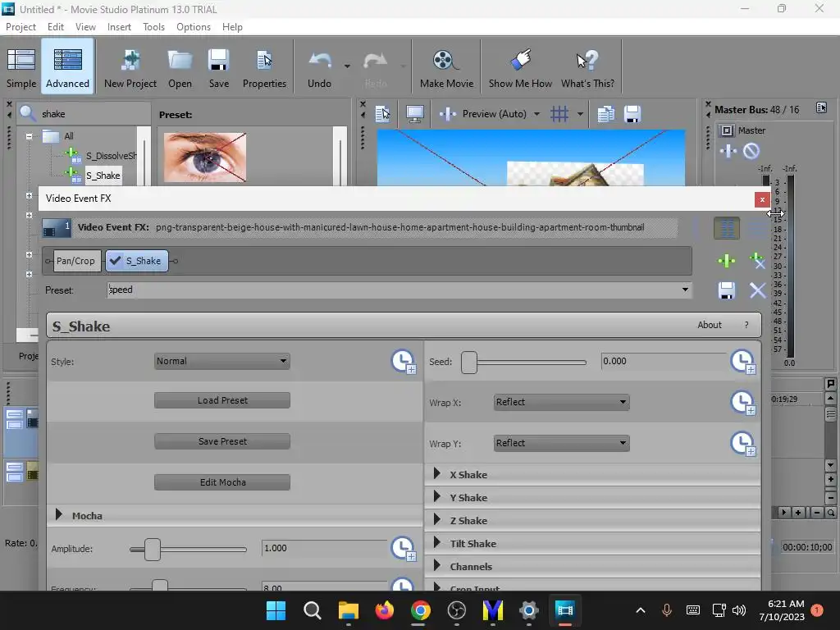The width and height of the screenshot is (840, 630).
Task: Open the Options menu
Action: [194, 27]
